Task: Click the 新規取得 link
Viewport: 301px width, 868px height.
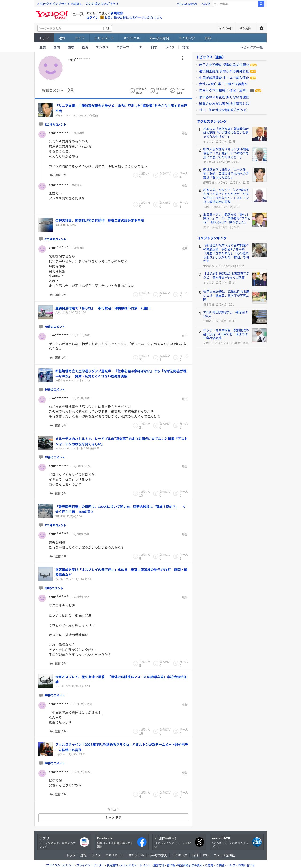Action: click(x=117, y=13)
